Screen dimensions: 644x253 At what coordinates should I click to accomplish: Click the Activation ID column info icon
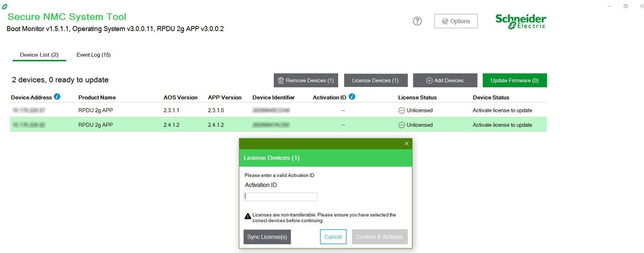[x=352, y=97]
